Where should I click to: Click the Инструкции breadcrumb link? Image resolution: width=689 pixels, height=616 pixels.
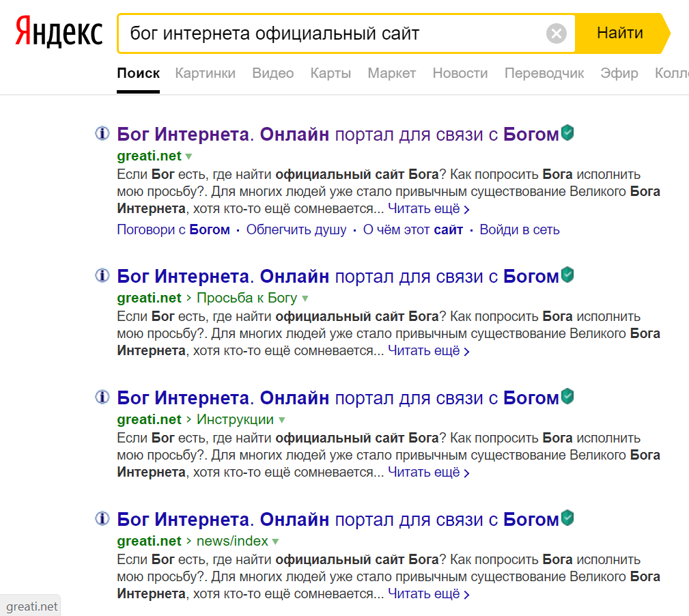tap(235, 419)
